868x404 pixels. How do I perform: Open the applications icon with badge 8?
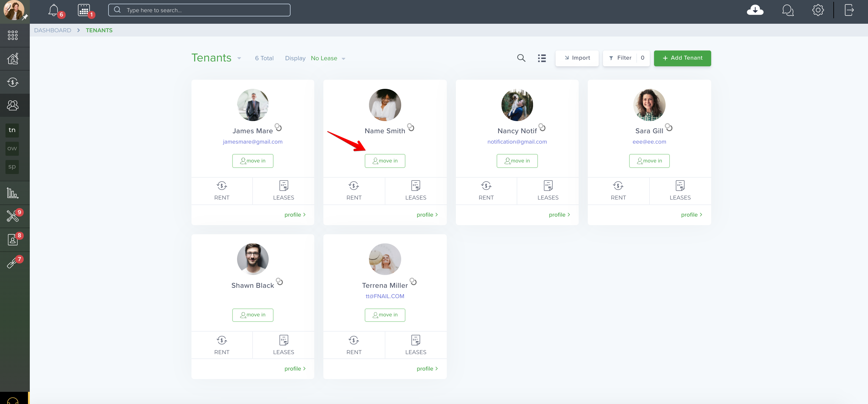[12, 239]
